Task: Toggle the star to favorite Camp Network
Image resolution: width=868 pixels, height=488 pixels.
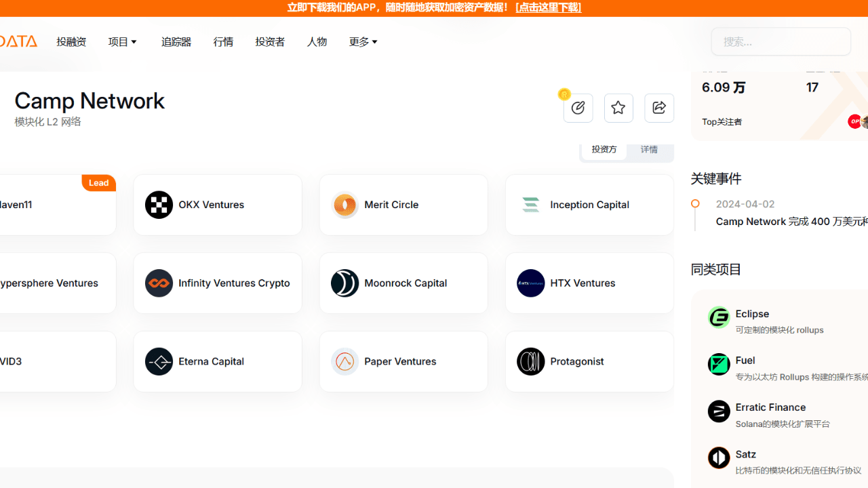Action: (618, 107)
